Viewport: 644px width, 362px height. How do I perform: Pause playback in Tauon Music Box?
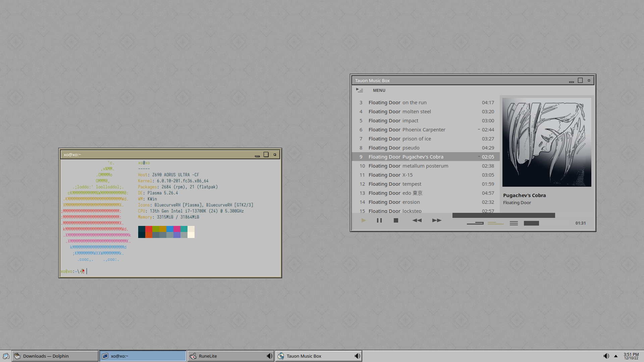pos(379,221)
